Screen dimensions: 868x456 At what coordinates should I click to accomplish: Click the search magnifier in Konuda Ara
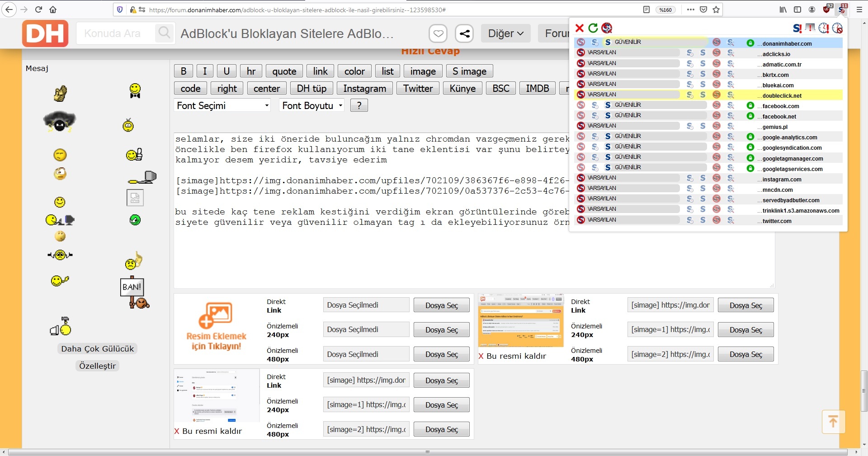165,33
